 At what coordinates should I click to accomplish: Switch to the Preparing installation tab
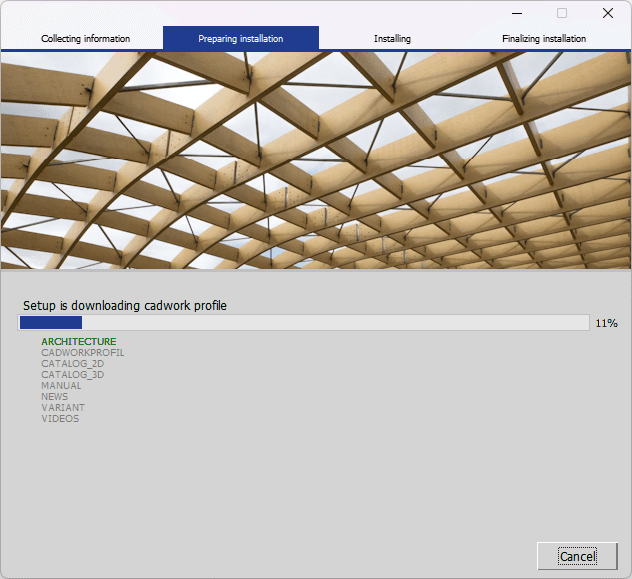pyautogui.click(x=240, y=39)
